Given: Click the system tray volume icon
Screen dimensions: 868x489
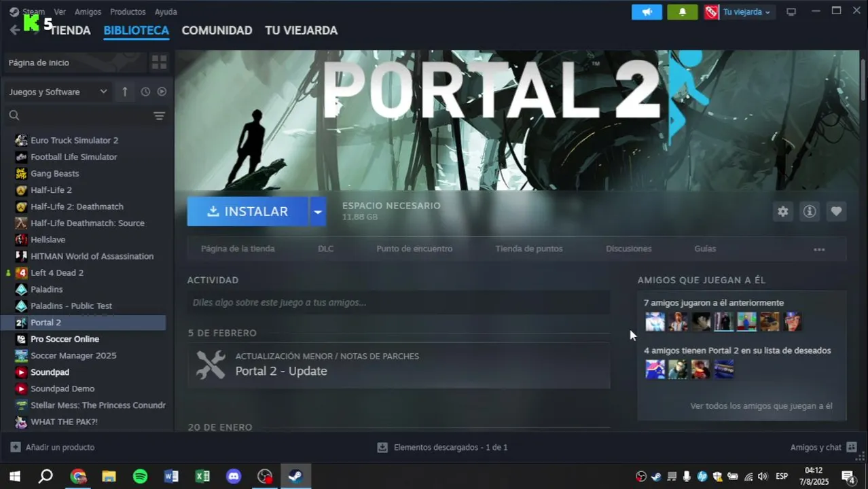Looking at the screenshot, I should pyautogui.click(x=762, y=476).
